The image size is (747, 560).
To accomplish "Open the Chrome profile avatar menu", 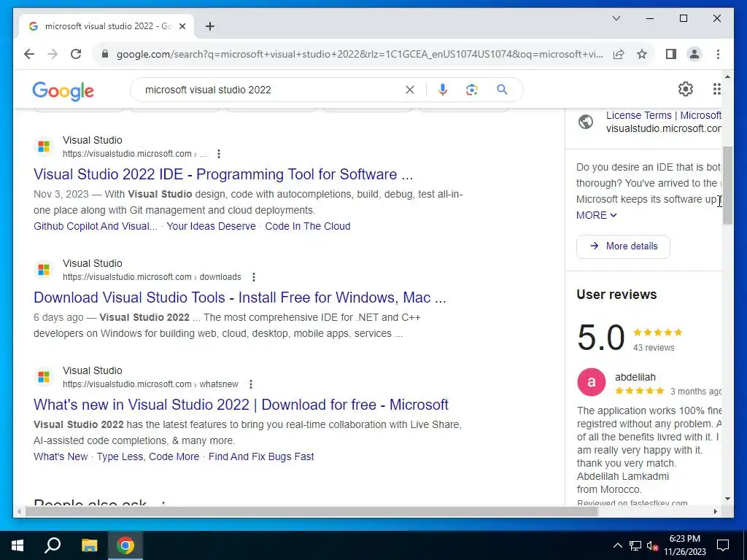I will tap(694, 54).
